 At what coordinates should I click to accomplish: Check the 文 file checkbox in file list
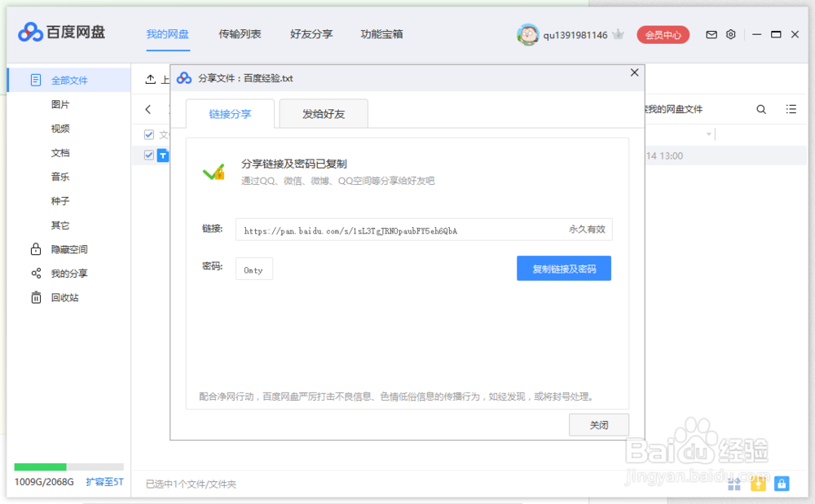[148, 134]
